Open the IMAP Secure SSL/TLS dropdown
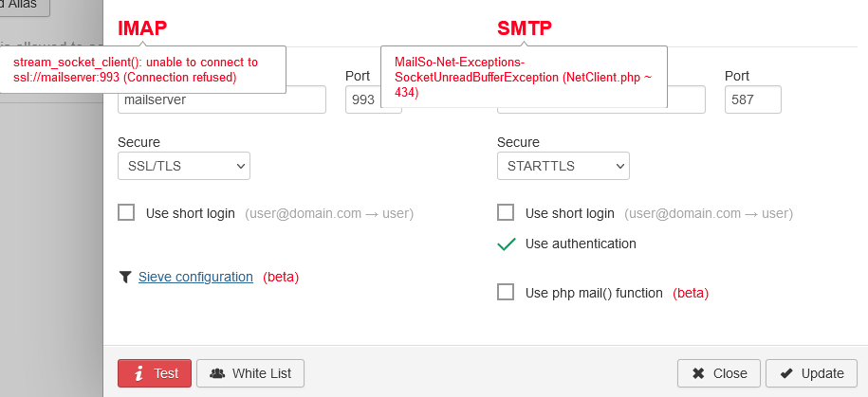Image resolution: width=868 pixels, height=397 pixels. tap(184, 166)
